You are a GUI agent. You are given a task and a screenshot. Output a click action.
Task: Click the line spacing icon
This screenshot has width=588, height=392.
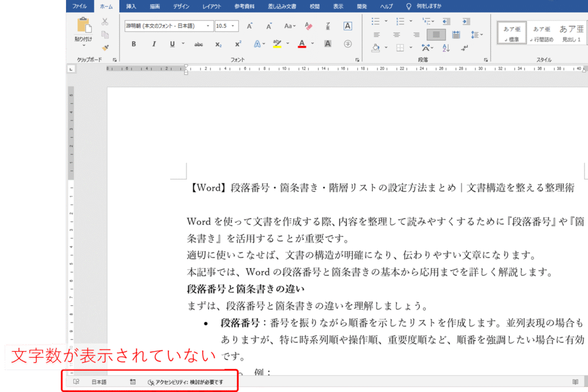click(x=475, y=35)
